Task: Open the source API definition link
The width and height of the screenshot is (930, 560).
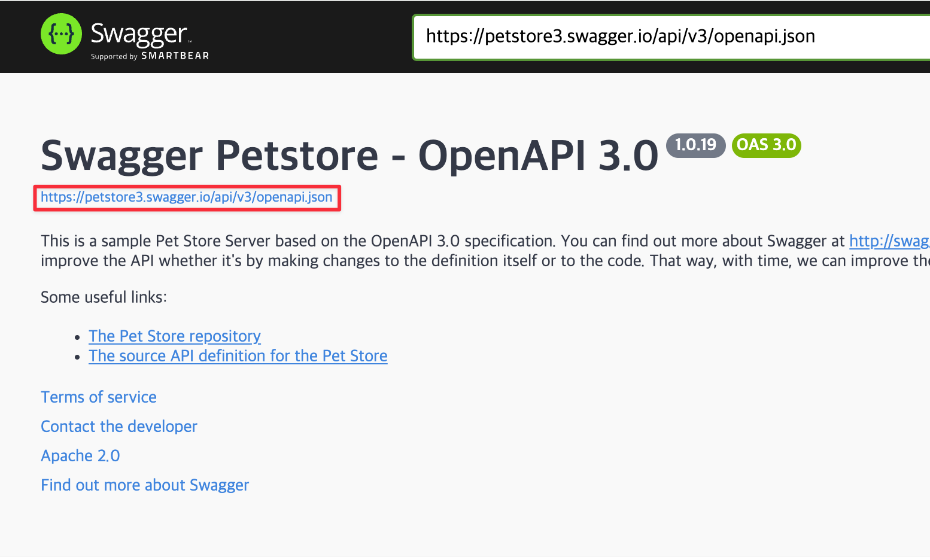Action: point(238,356)
